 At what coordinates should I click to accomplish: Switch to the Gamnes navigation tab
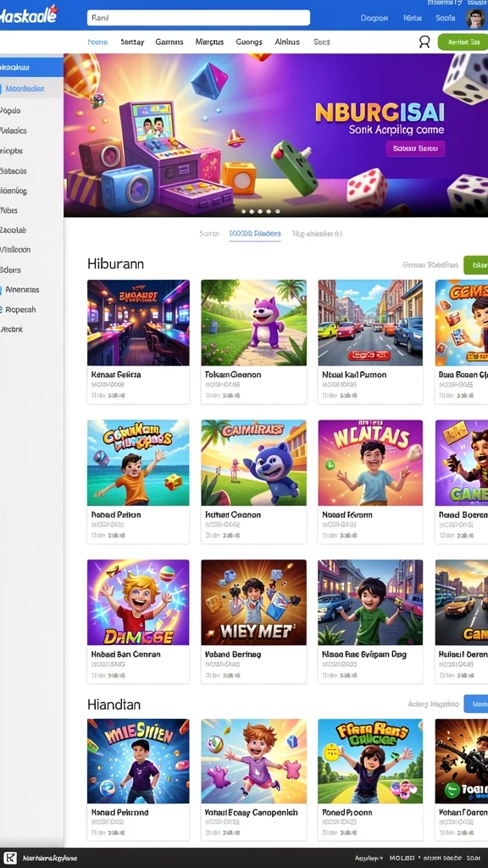tap(169, 42)
